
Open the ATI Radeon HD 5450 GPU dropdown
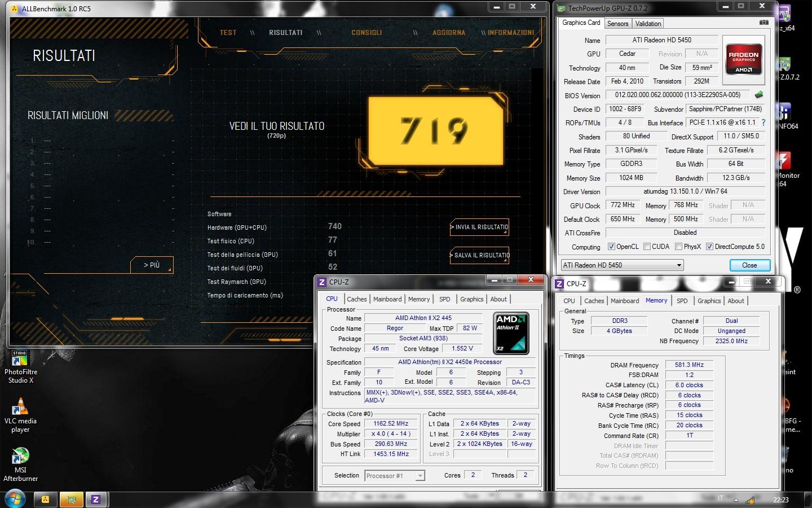pos(622,265)
